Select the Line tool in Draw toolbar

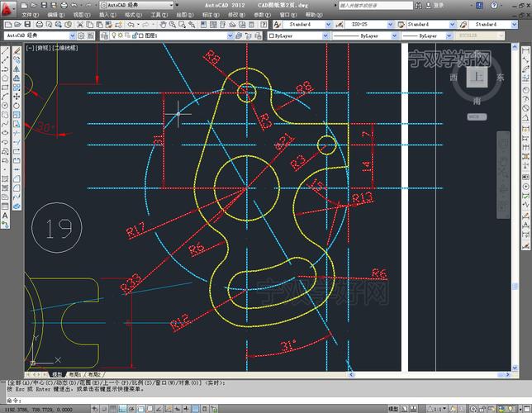(6, 50)
